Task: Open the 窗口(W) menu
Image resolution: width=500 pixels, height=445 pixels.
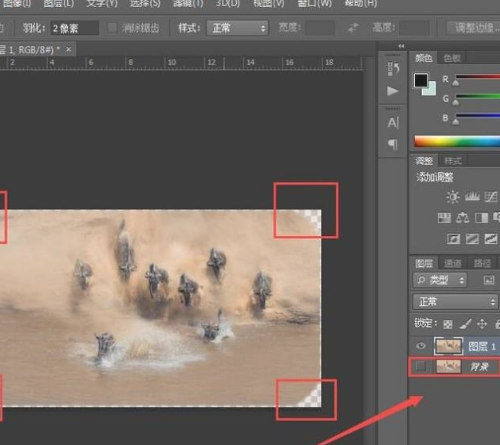Action: pos(314,4)
